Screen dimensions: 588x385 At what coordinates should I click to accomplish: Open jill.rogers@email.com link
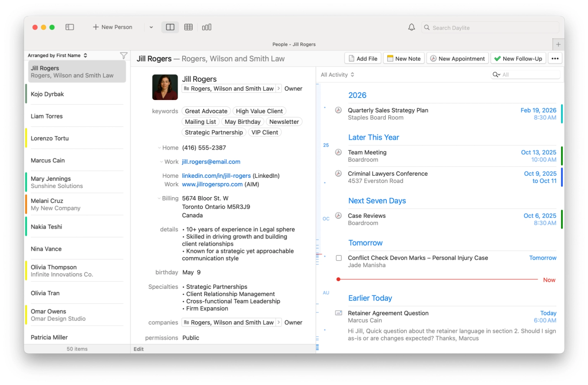click(x=211, y=162)
